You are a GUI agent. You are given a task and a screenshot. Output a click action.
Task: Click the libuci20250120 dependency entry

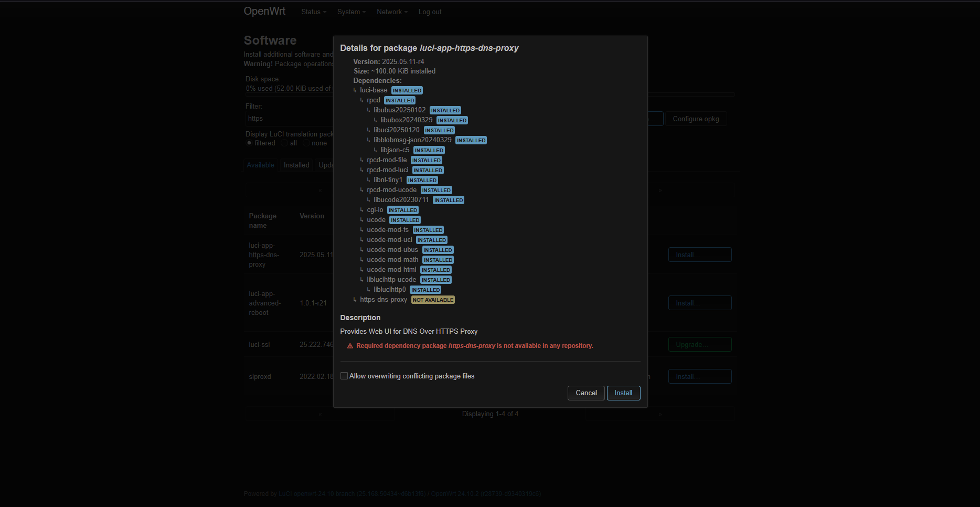397,130
